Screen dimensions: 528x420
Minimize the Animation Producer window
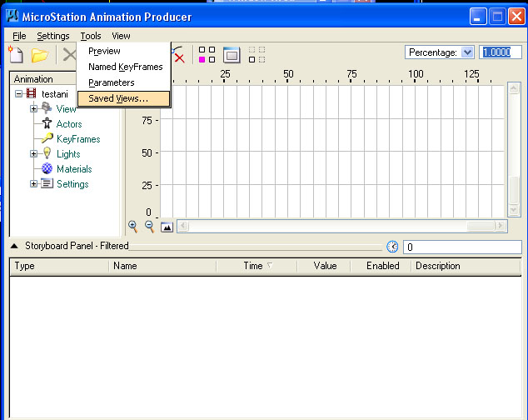click(x=478, y=17)
